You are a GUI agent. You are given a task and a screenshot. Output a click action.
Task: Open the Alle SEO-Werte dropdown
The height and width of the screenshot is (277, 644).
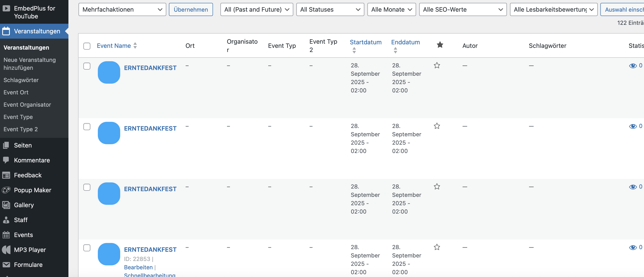(463, 9)
